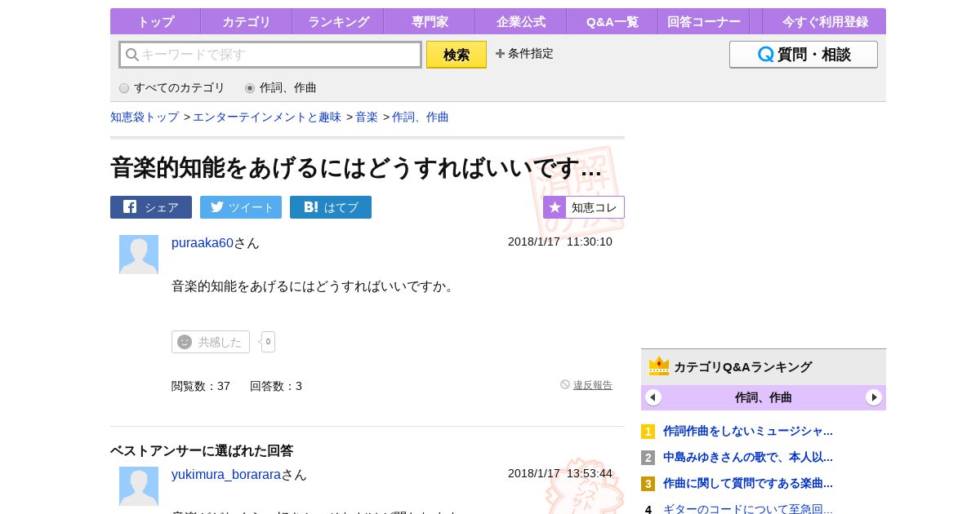Open ranking item 作詞作曲をしないミュージシャ...
Screen dimensions: 980x514
[748, 431]
